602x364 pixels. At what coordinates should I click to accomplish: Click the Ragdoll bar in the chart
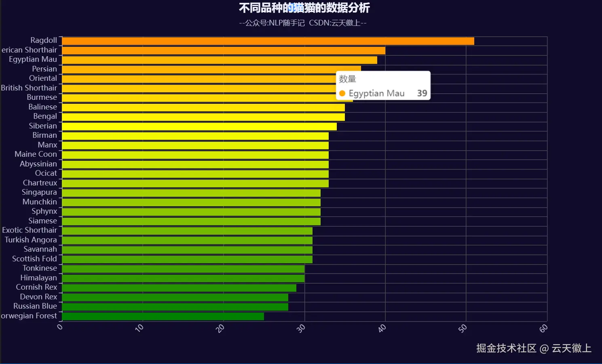click(x=268, y=41)
